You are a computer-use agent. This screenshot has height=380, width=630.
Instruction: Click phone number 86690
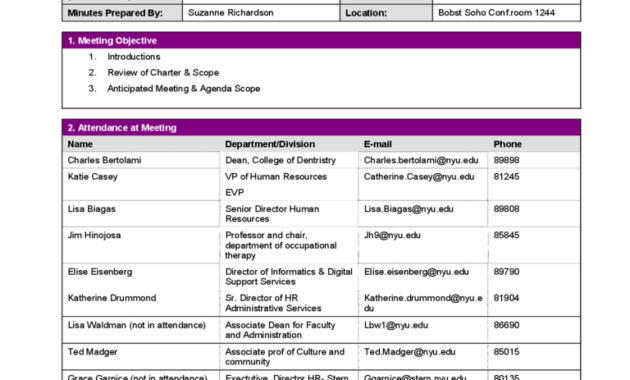point(506,325)
